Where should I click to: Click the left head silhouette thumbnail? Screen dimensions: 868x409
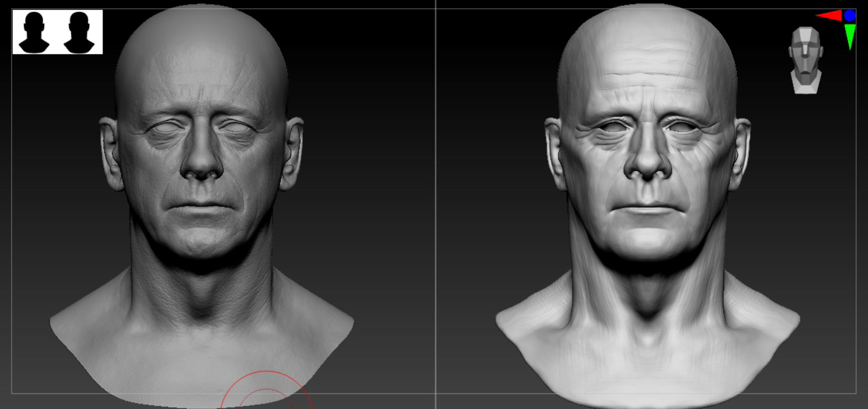coord(34,32)
